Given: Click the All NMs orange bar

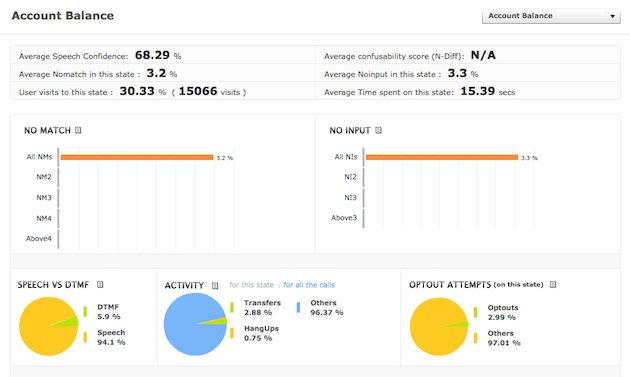Looking at the screenshot, I should coord(137,158).
